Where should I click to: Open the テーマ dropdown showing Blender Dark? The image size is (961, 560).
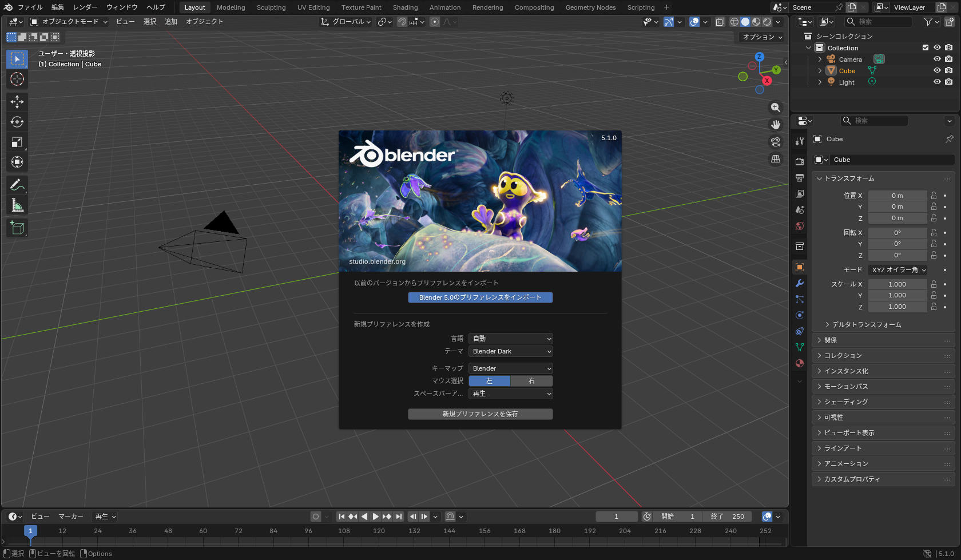(510, 351)
